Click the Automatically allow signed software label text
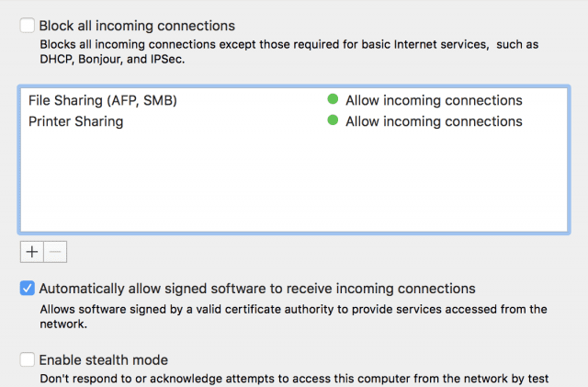Image resolution: width=588 pixels, height=387 pixels. (257, 288)
